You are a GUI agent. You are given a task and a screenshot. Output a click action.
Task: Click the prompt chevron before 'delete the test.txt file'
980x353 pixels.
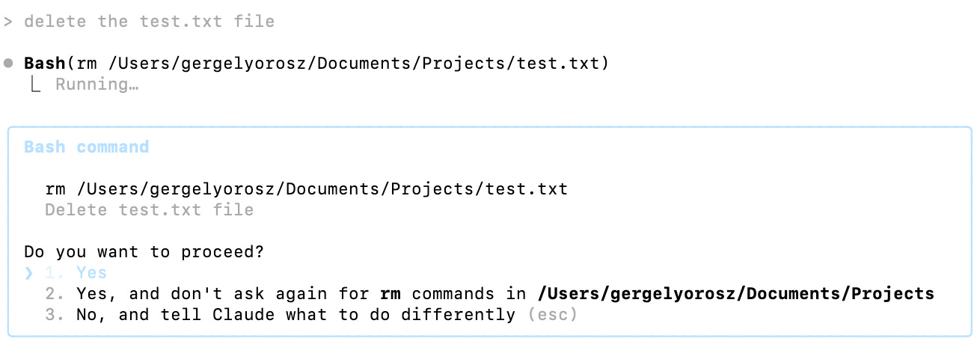8,22
